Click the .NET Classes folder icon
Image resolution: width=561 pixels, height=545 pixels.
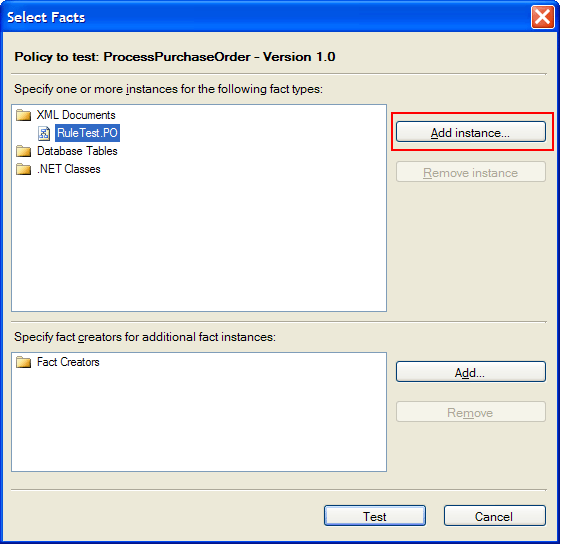tap(24, 169)
